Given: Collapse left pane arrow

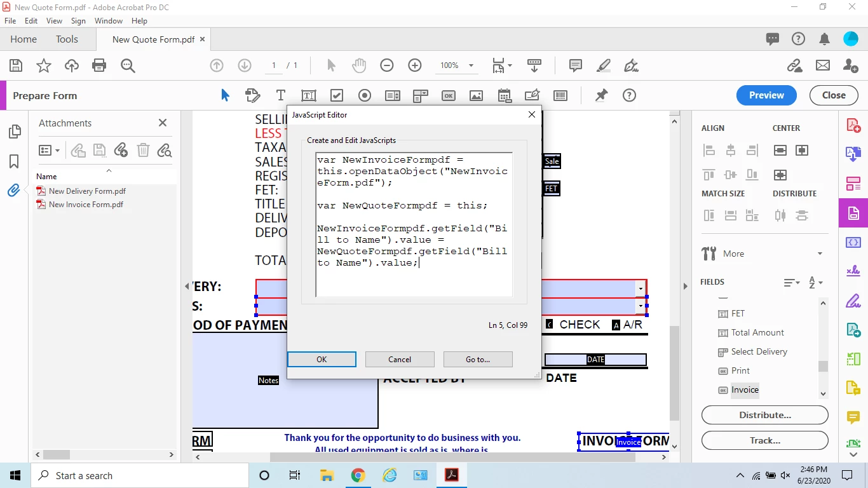Looking at the screenshot, I should pos(187,287).
